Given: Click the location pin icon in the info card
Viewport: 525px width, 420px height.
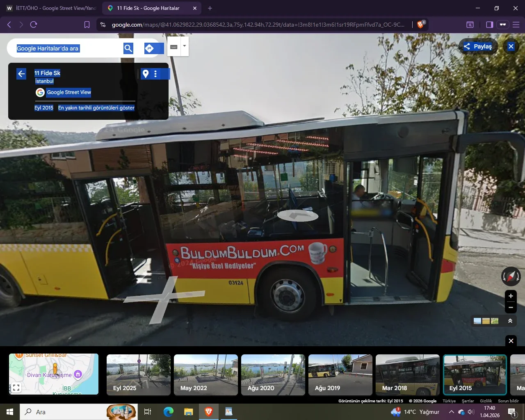Looking at the screenshot, I should click(x=146, y=74).
